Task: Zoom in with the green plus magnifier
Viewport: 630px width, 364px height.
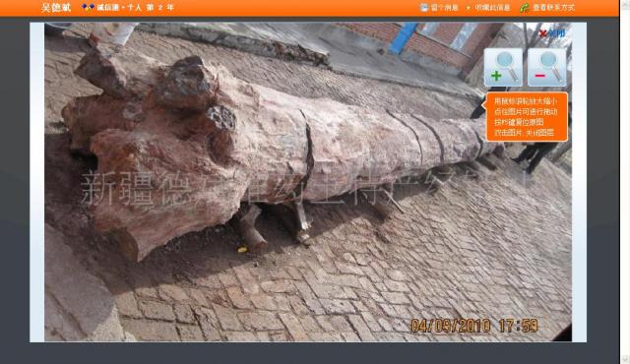Action: [503, 68]
